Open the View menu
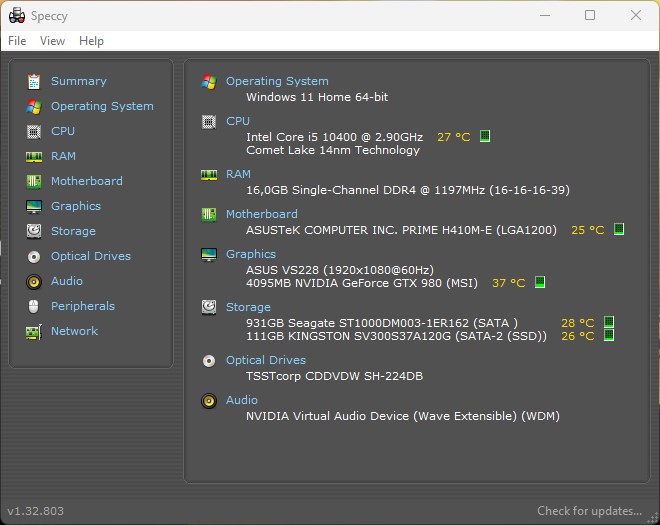The image size is (660, 525). click(x=52, y=41)
